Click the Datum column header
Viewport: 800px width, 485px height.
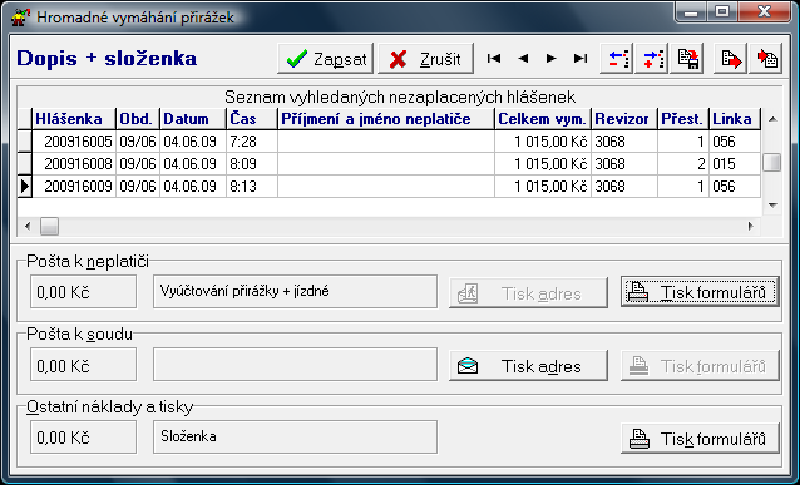193,119
